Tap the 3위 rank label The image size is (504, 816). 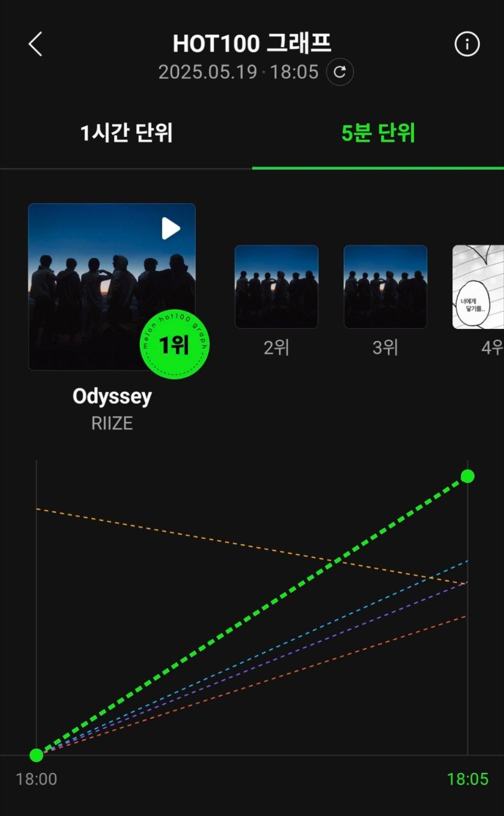click(x=385, y=348)
